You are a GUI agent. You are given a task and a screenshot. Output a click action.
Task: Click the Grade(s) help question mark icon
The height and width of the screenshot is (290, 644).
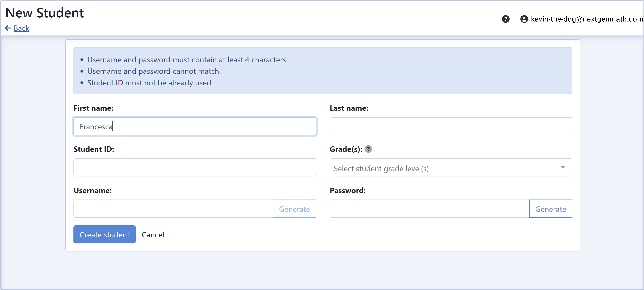coord(368,149)
